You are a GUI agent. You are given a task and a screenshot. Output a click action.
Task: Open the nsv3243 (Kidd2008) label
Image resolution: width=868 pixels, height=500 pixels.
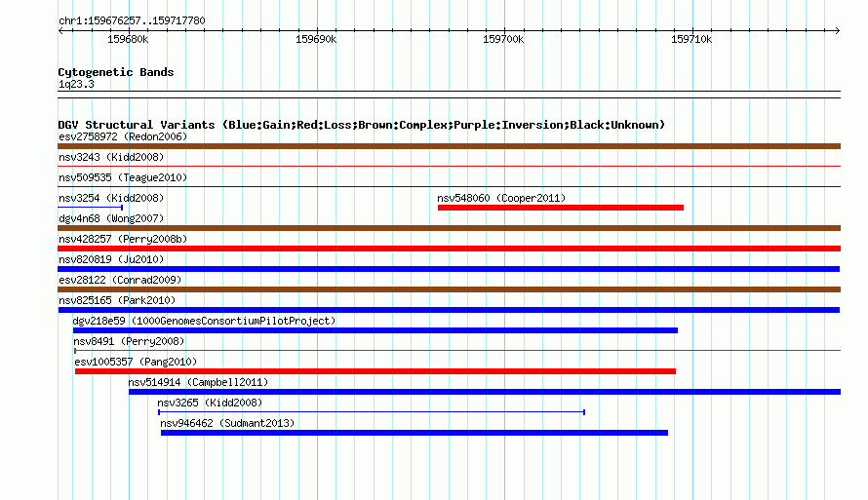(111, 157)
